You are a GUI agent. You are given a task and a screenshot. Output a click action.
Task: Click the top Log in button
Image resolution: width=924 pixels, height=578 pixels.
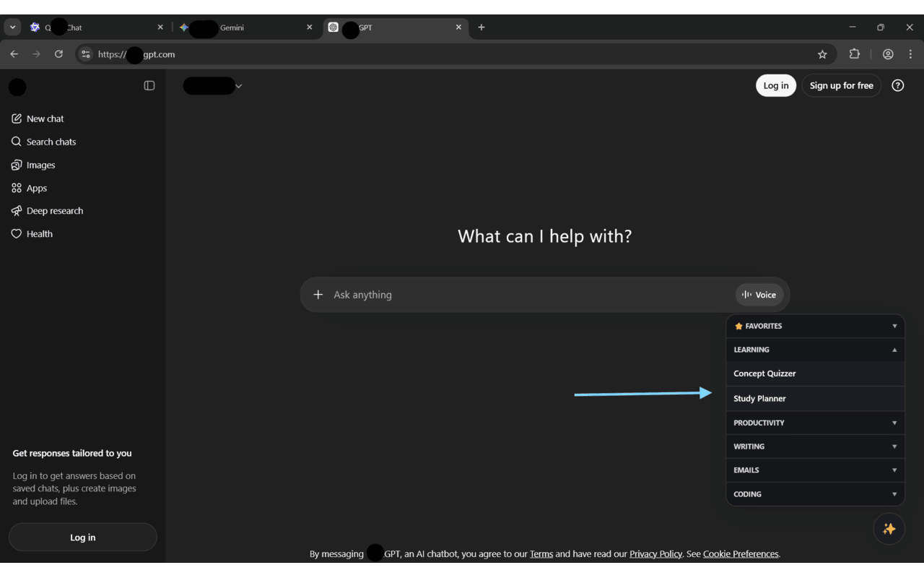pyautogui.click(x=776, y=85)
